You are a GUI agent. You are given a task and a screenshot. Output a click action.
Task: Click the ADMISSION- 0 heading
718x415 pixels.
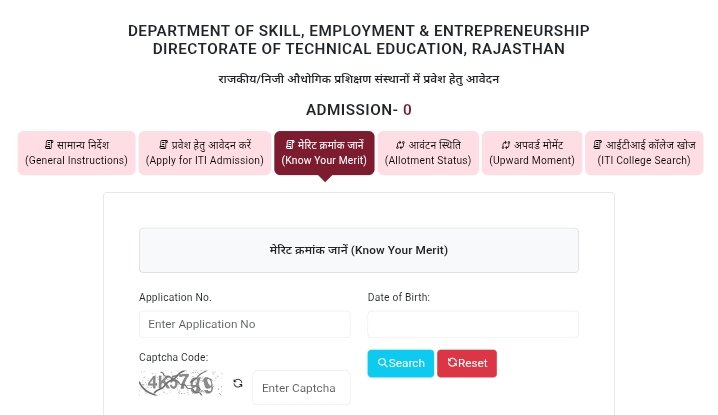click(359, 110)
